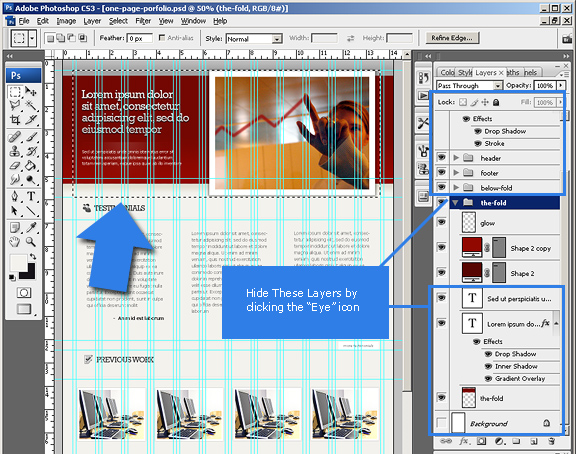Hide the footer group layer

[441, 172]
